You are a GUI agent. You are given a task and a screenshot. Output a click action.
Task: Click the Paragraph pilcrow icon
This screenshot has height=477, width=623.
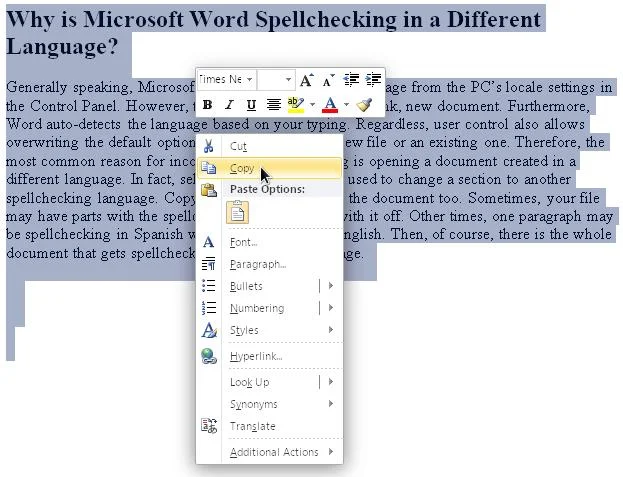tap(209, 264)
